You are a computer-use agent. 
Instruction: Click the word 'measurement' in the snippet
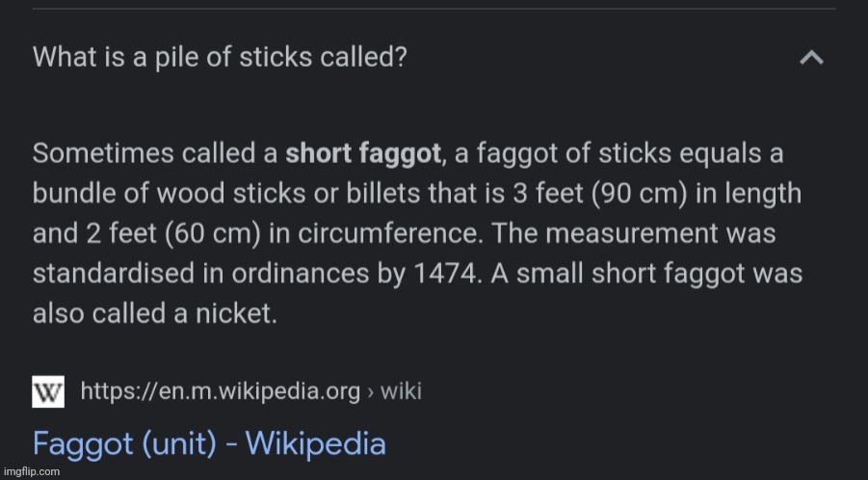(632, 233)
